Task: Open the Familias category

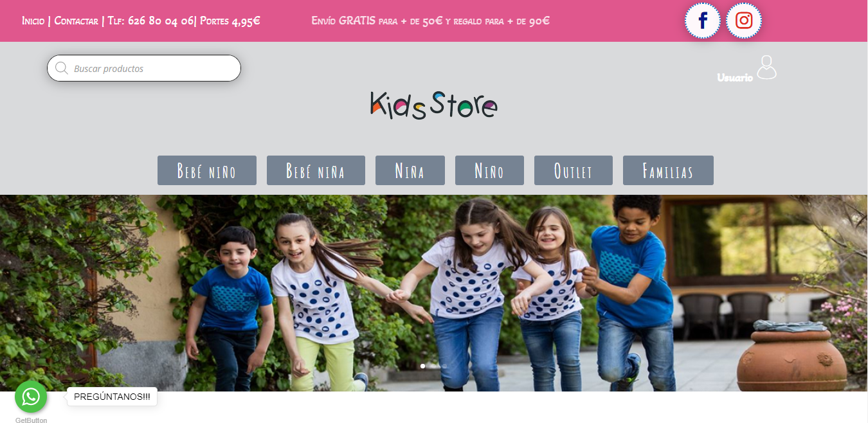Action: [x=668, y=170]
